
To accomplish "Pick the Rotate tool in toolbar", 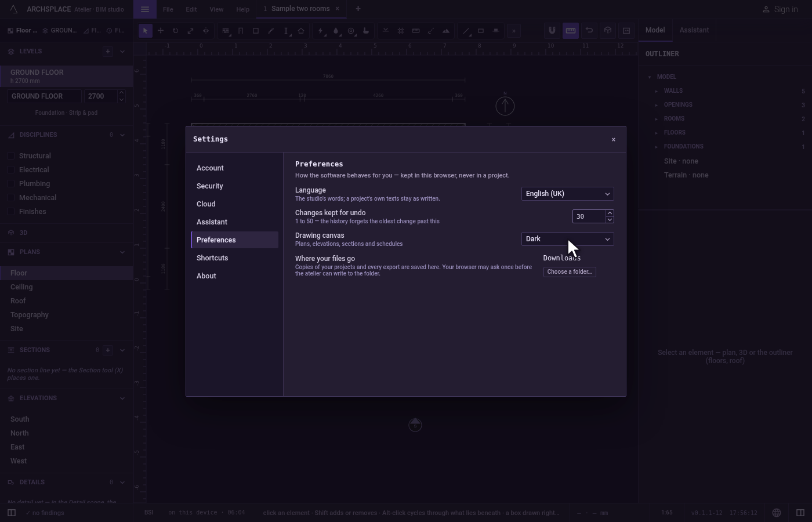I will (x=175, y=31).
